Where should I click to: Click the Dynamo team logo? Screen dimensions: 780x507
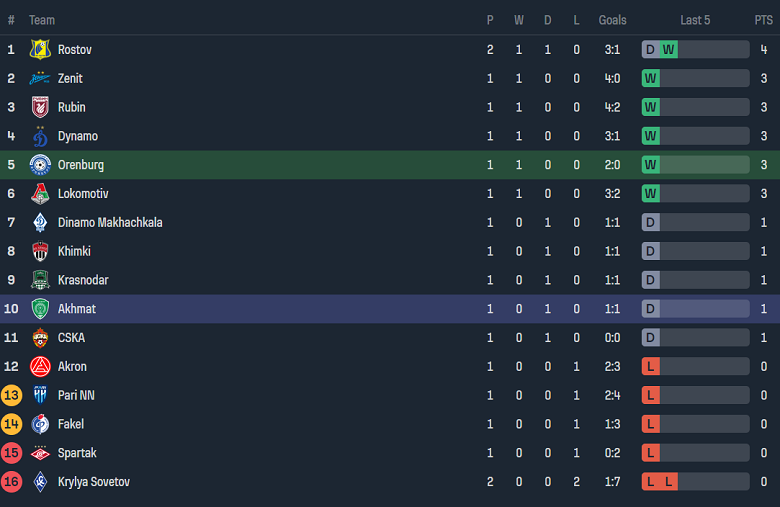pyautogui.click(x=40, y=136)
